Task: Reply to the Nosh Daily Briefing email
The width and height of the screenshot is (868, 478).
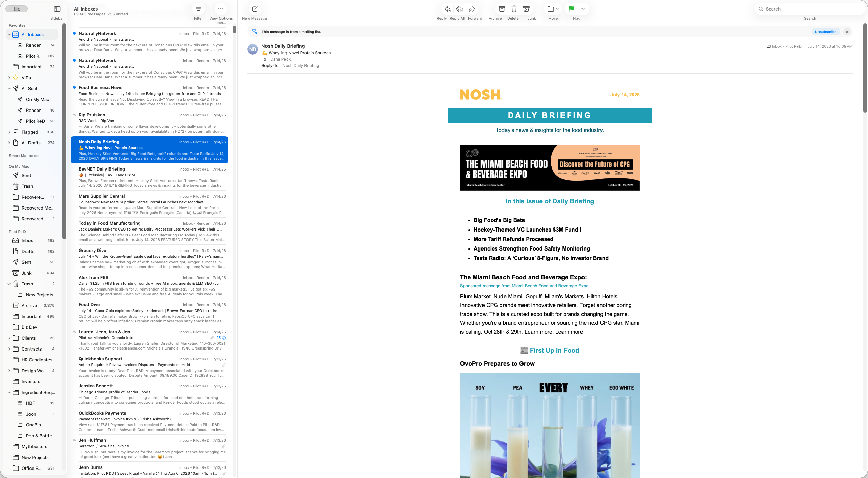Action: pos(447,9)
